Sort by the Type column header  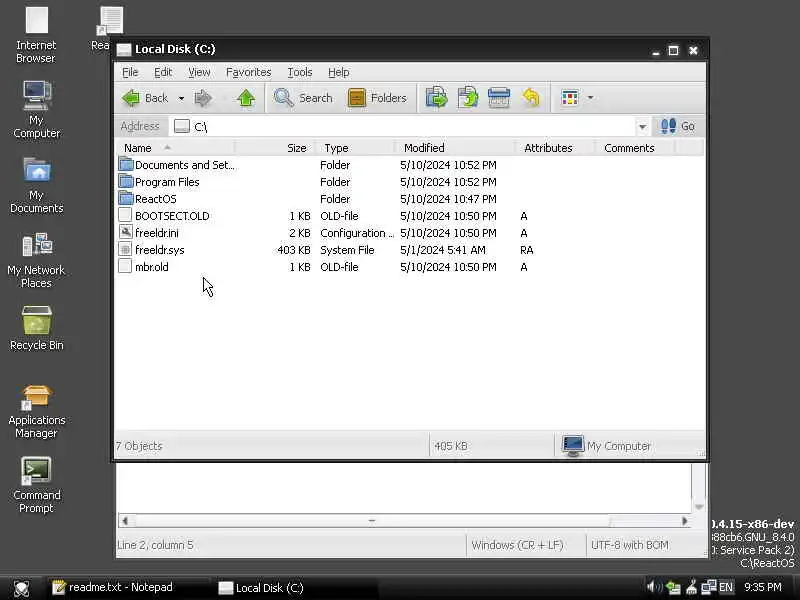tap(355, 148)
